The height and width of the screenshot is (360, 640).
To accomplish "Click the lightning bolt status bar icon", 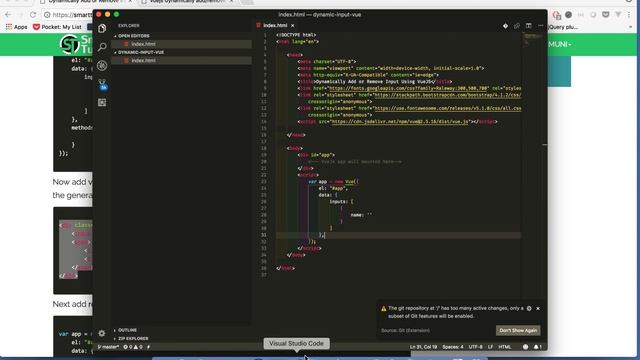I will click(x=149, y=347).
